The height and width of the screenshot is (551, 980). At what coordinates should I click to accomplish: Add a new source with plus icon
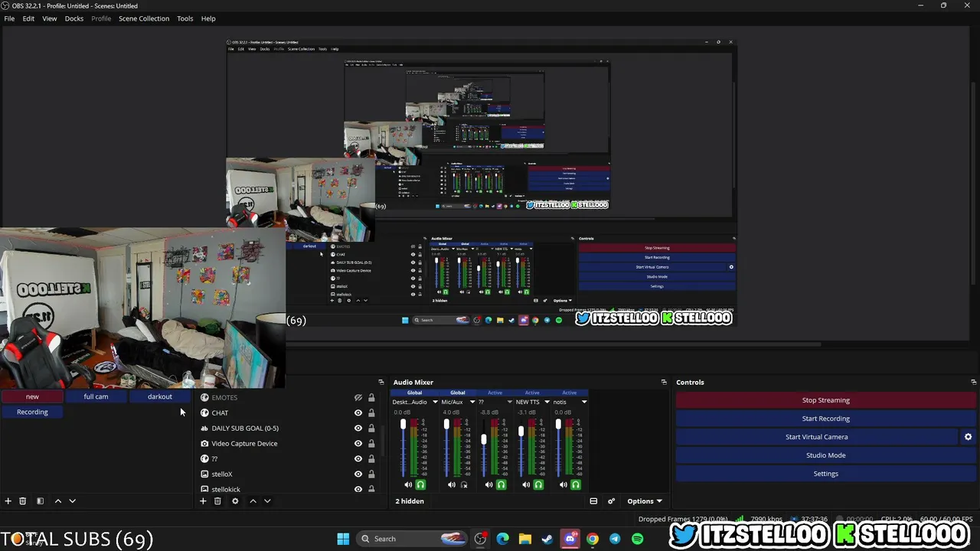[x=203, y=501]
